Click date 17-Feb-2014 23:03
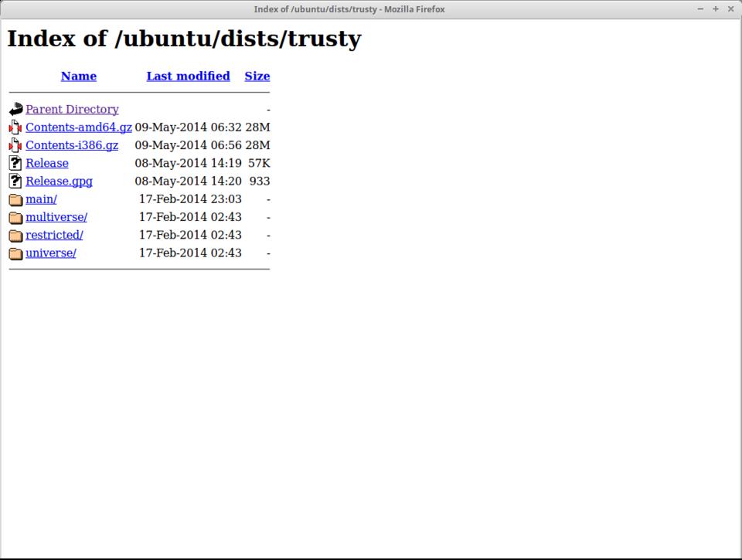Screen dimensions: 742x560 pos(190,199)
